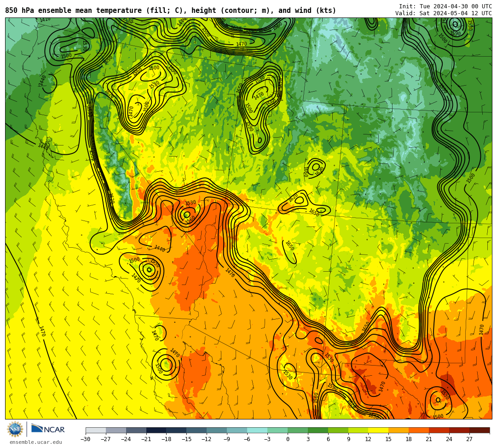Pick the colorbar swatch between 21 and 24
Image resolution: width=497 pixels, height=448 pixels.
439,430
